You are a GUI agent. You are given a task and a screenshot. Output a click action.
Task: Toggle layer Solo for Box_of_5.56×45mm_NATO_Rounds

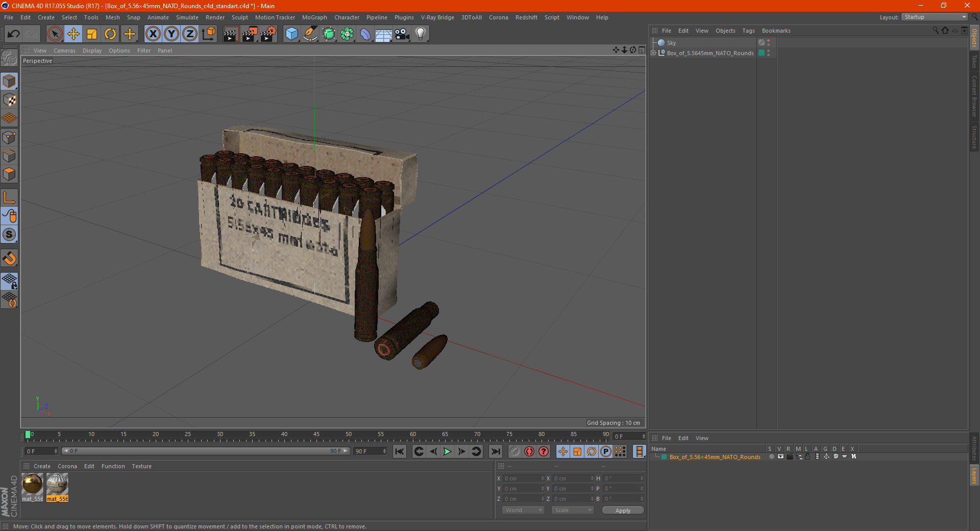click(771, 456)
